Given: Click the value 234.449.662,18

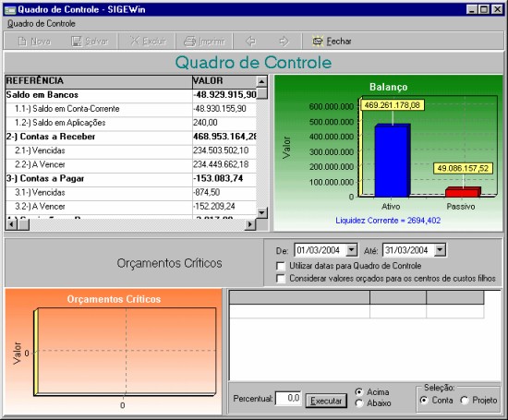Looking at the screenshot, I should (221, 165).
